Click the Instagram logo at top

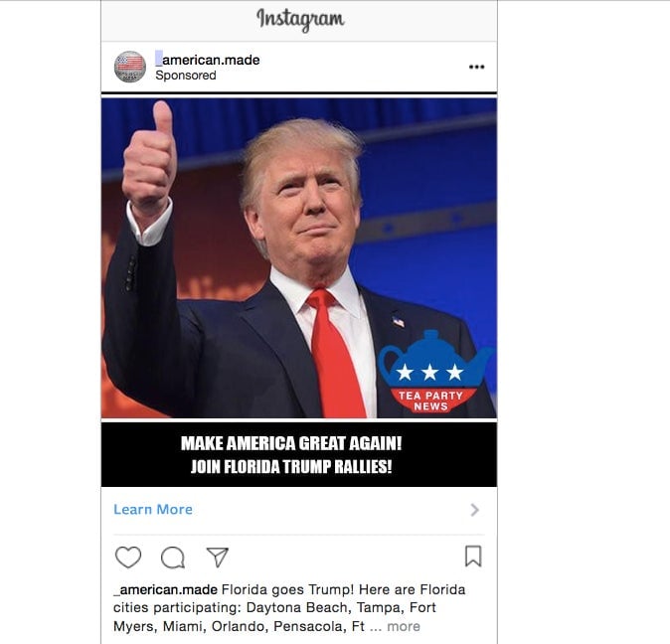(300, 19)
